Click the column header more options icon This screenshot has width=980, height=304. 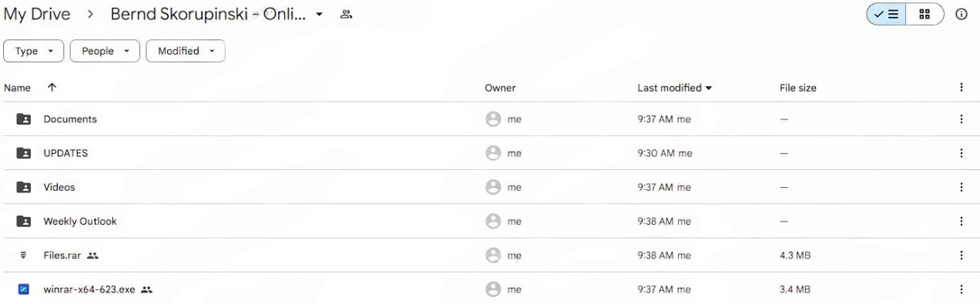point(961,88)
